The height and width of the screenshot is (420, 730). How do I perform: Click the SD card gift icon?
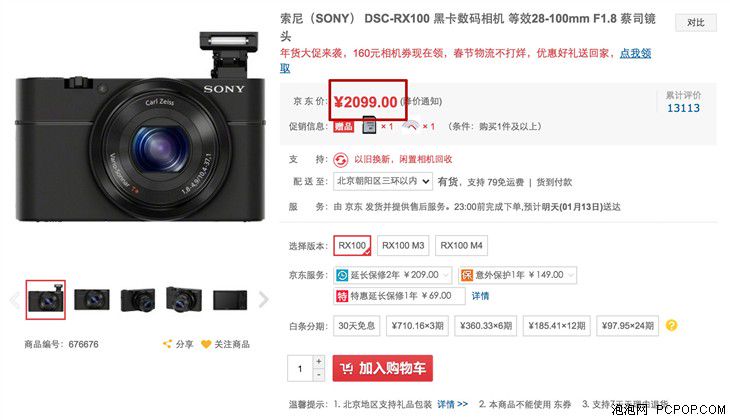pos(369,125)
